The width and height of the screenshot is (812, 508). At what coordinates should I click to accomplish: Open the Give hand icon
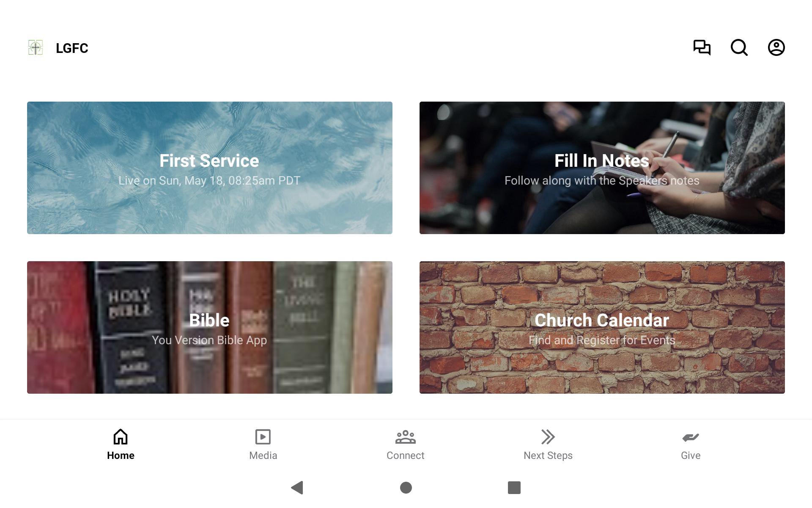(x=691, y=437)
